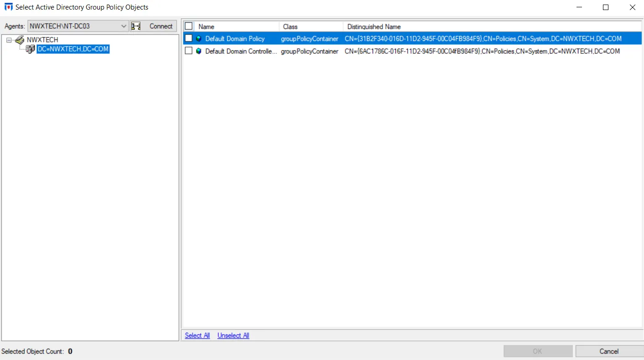This screenshot has width=644, height=360.
Task: Open the Agents combo box dropdown
Action: point(124,26)
